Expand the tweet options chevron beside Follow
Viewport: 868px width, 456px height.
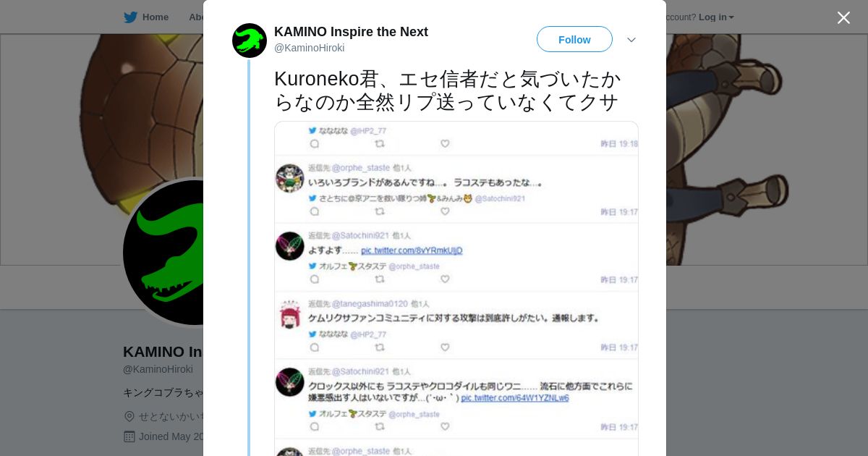(x=631, y=40)
